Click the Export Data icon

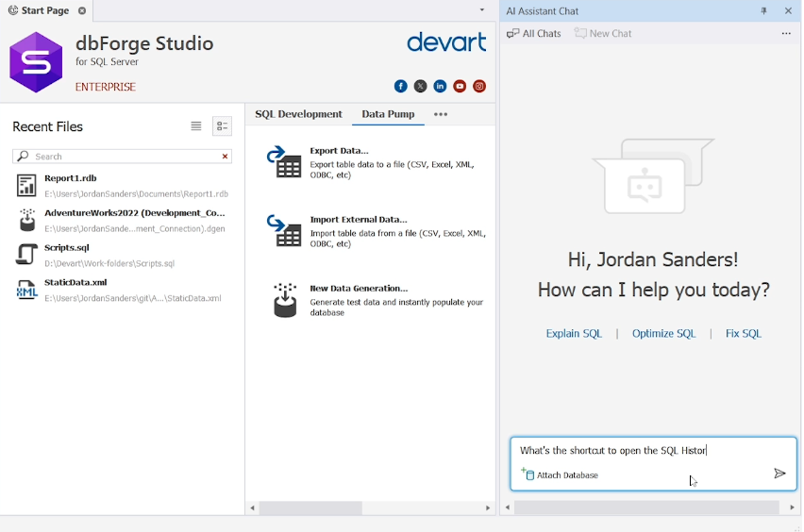284,162
